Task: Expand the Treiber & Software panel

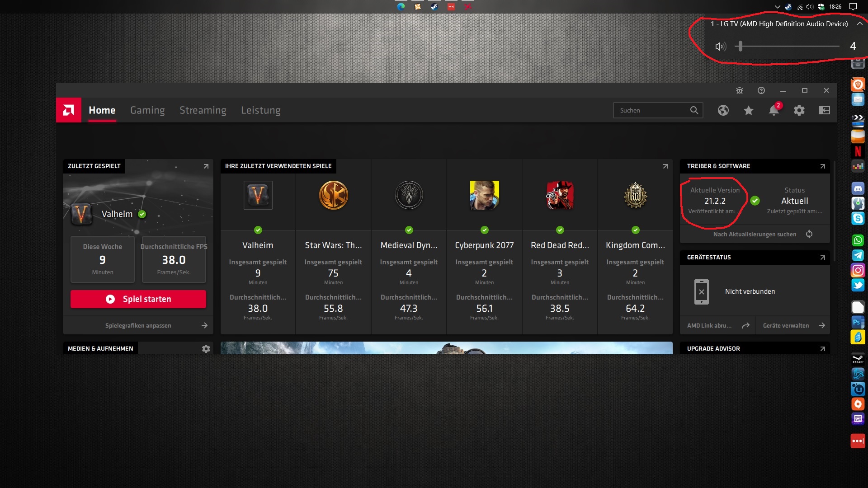Action: [823, 166]
